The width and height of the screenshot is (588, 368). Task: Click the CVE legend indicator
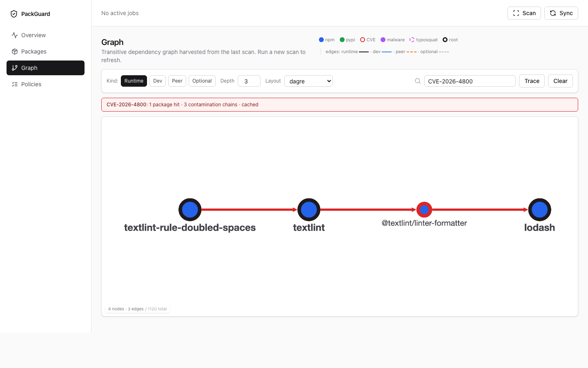click(x=362, y=39)
